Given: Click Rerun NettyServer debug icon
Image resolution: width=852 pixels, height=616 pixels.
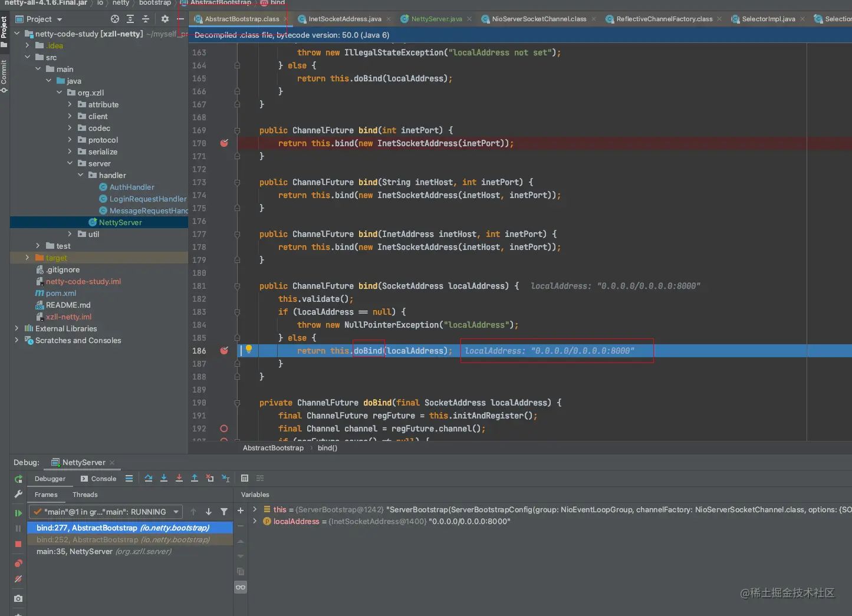Looking at the screenshot, I should click(18, 479).
